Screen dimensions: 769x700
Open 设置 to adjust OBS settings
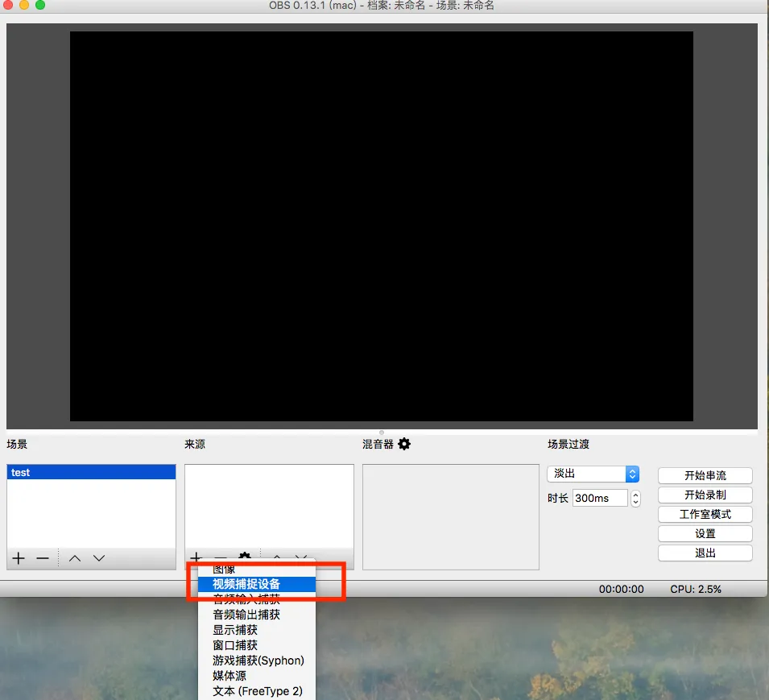click(x=705, y=533)
